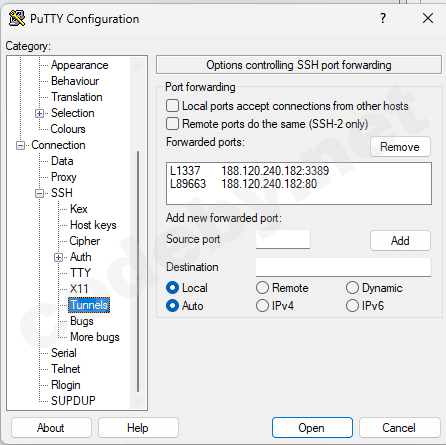This screenshot has height=445, width=446.
Task: Click the Help button
Action: point(138,428)
